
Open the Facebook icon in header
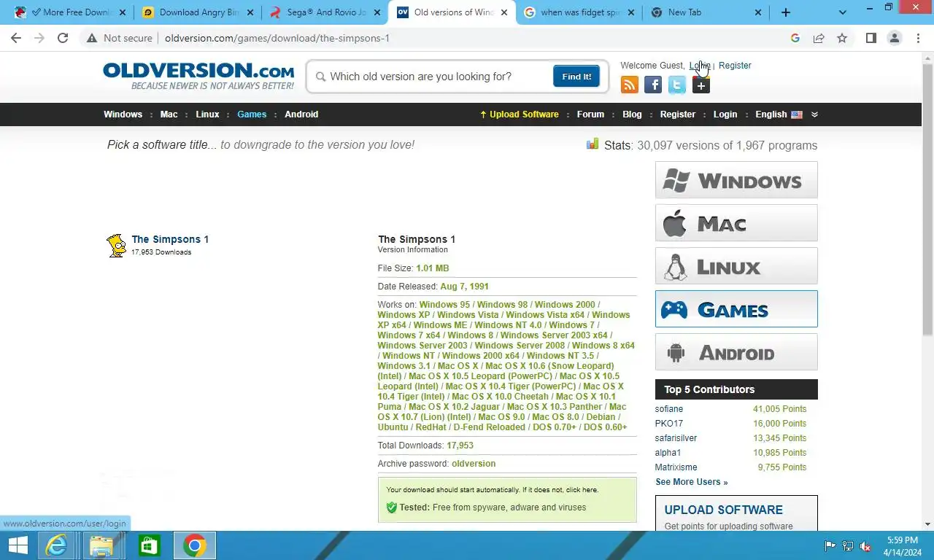pyautogui.click(x=653, y=85)
